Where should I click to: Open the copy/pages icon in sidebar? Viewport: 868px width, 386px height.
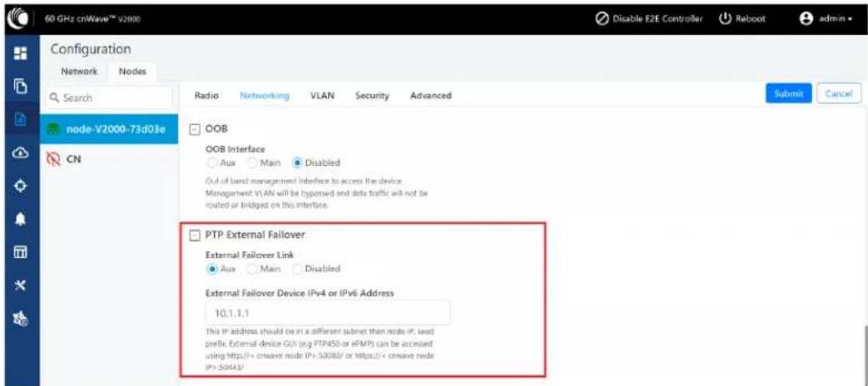coord(21,87)
